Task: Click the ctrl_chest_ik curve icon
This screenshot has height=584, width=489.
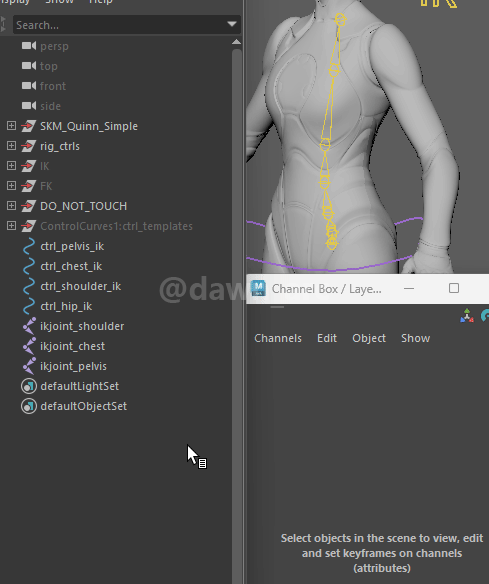Action: (x=29, y=266)
